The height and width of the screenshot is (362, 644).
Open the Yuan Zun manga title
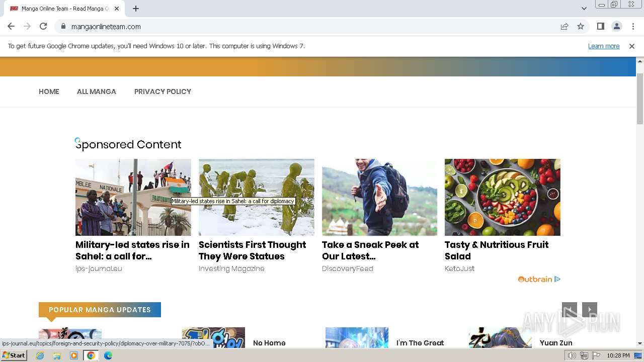556,343
